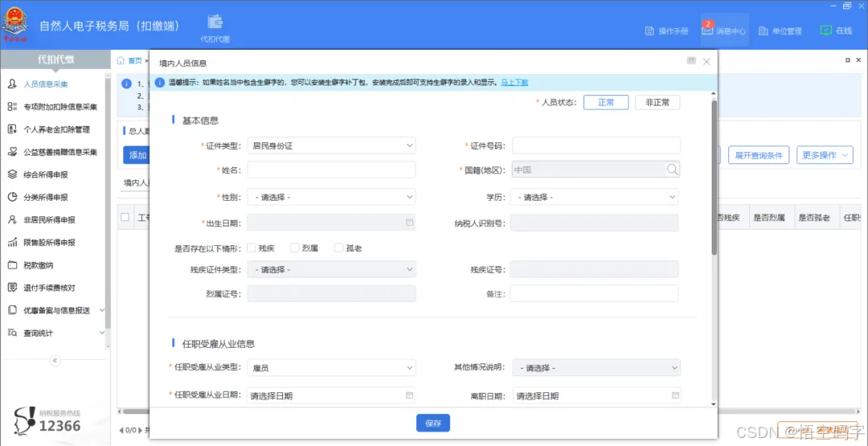This screenshot has height=446, width=868.
Task: Collapse the sidebar with double-chevron icon
Action: [x=55, y=360]
